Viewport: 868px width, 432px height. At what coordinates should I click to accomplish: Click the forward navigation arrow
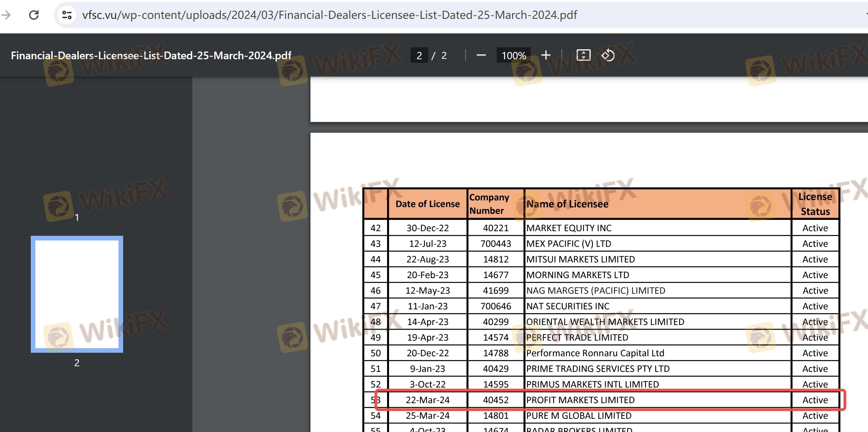click(x=6, y=15)
